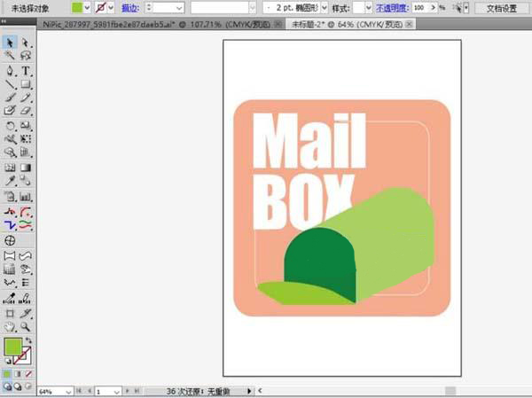The image size is (532, 398).
Task: Choose the Zoom magnifier tool
Action: pos(26,327)
